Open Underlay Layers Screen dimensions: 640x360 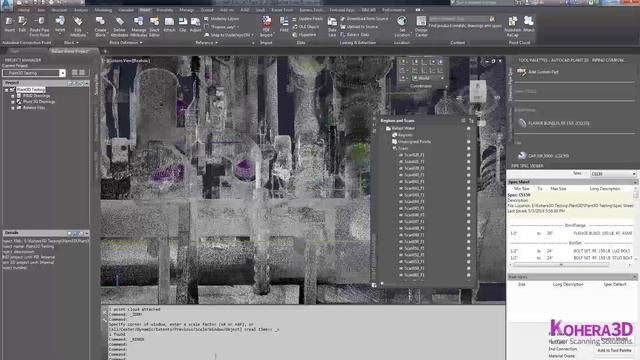(222, 19)
